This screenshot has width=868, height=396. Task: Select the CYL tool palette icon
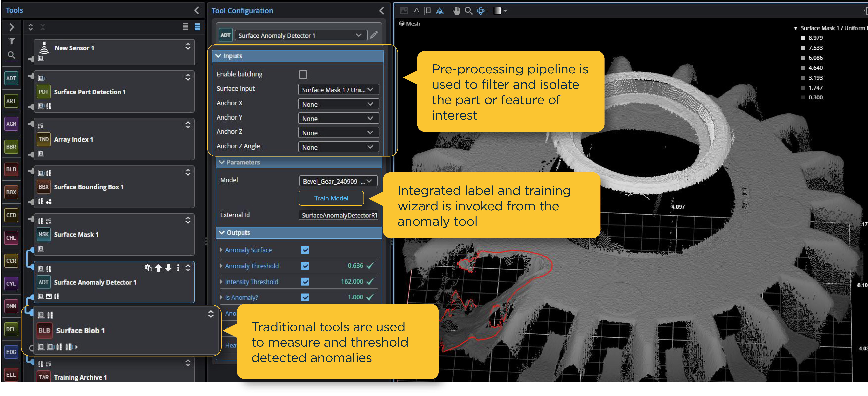(11, 283)
